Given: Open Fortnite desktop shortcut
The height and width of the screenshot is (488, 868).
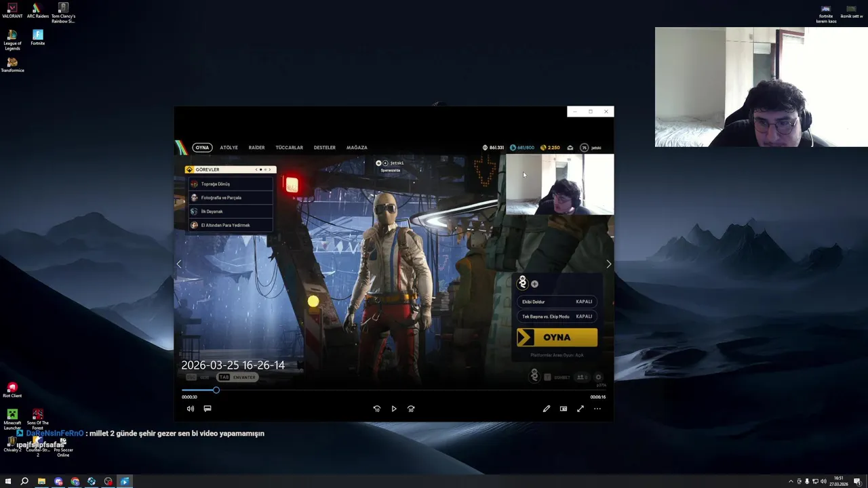Looking at the screenshot, I should [x=38, y=37].
